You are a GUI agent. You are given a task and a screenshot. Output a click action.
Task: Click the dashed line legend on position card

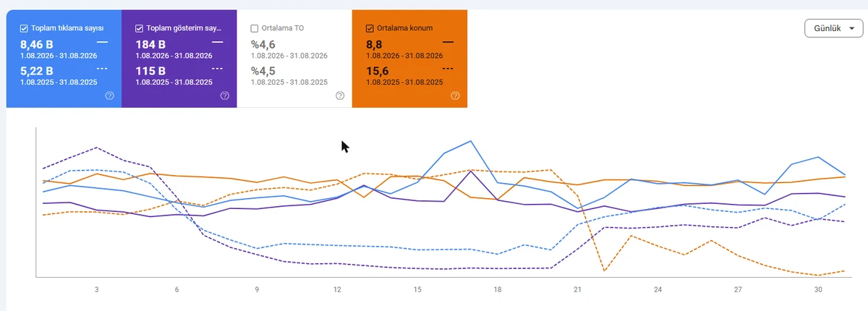(x=448, y=69)
